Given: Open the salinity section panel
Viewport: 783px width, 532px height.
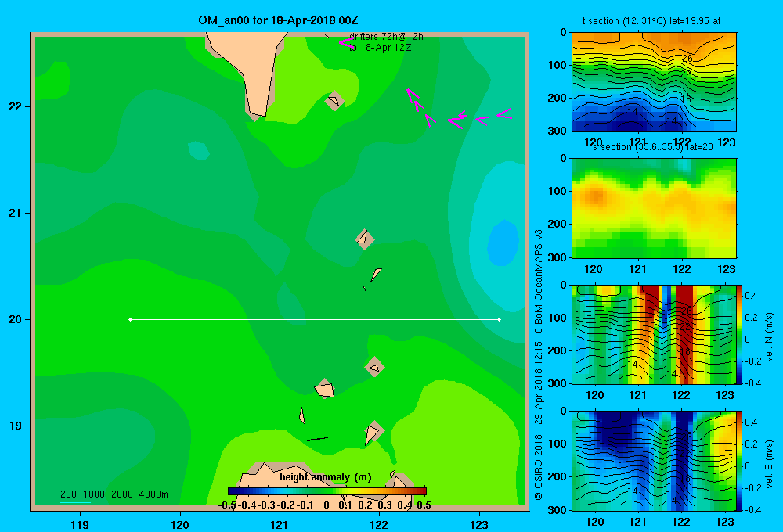Looking at the screenshot, I should coord(654,208).
